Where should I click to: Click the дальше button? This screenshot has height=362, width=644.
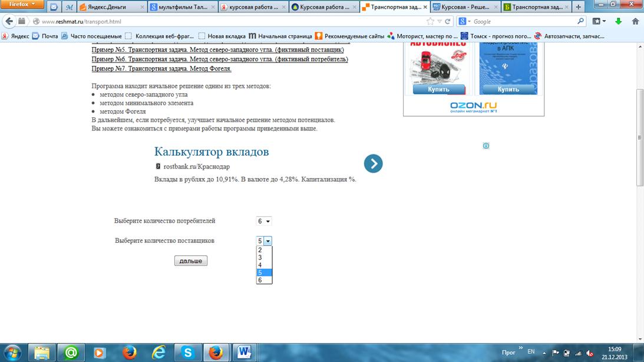(190, 261)
